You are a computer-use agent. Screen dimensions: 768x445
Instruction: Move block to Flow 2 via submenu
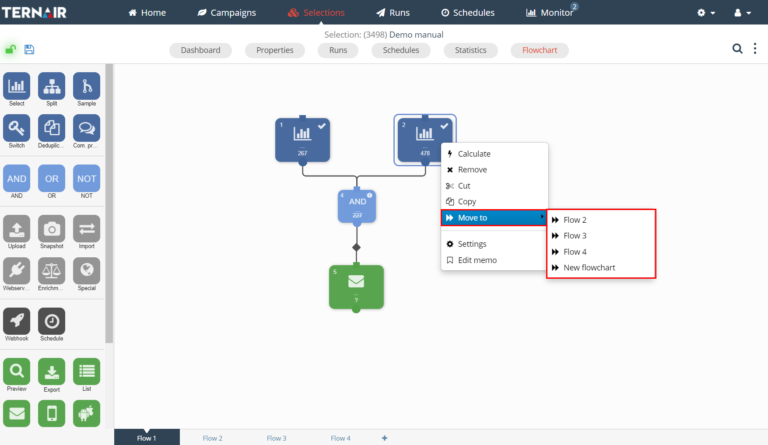pos(601,220)
